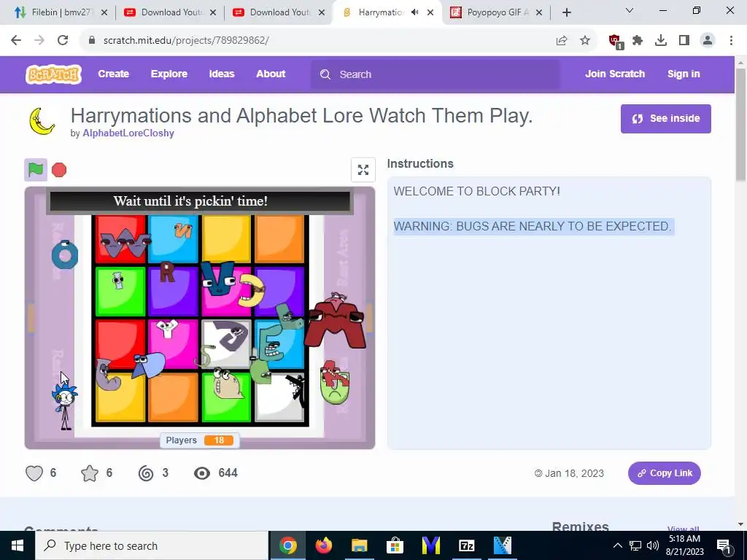Open the About page
The height and width of the screenshot is (560, 747).
[271, 74]
